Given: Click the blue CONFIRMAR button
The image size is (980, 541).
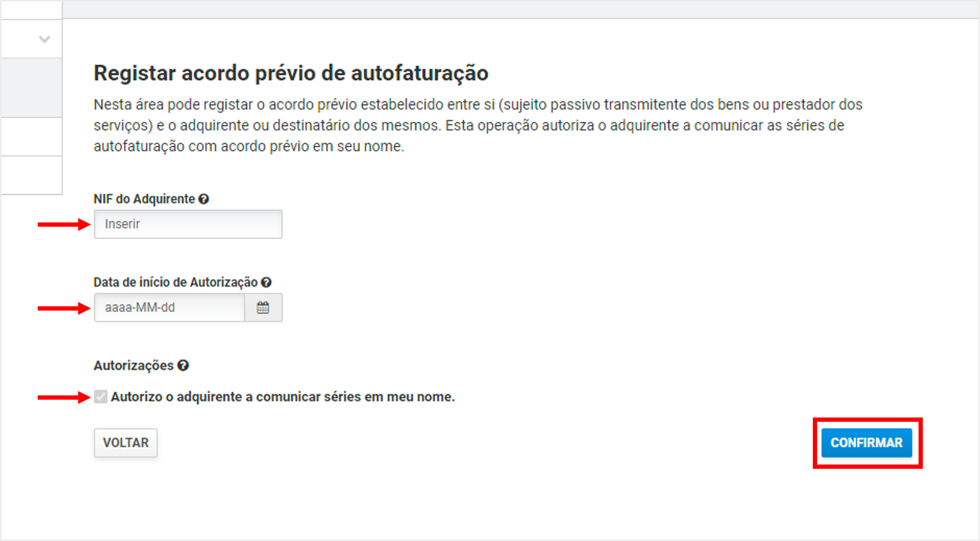Looking at the screenshot, I should tap(867, 442).
